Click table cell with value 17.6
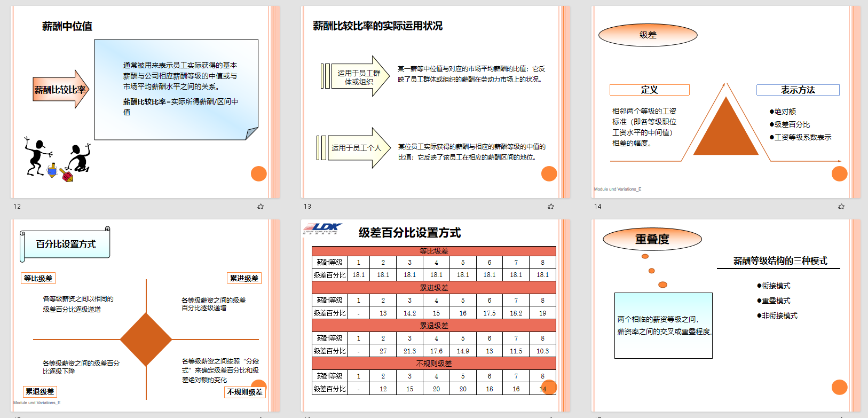The width and height of the screenshot is (868, 418). [x=436, y=351]
